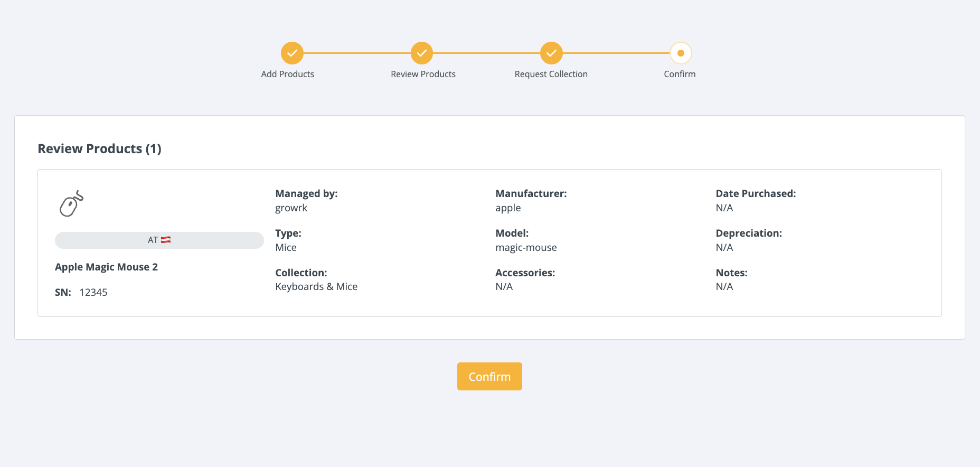The image size is (980, 467).
Task: Click the serial number 12345
Action: [x=93, y=292]
